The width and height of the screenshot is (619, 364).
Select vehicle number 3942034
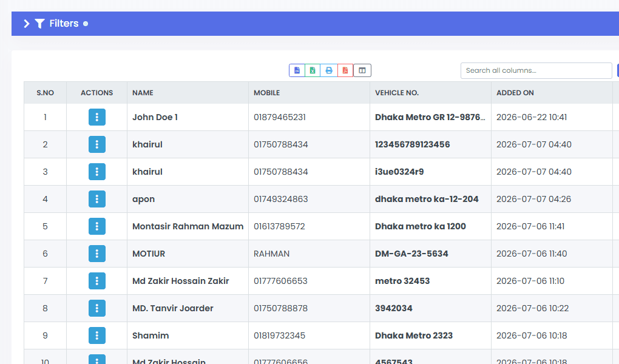[x=394, y=308]
